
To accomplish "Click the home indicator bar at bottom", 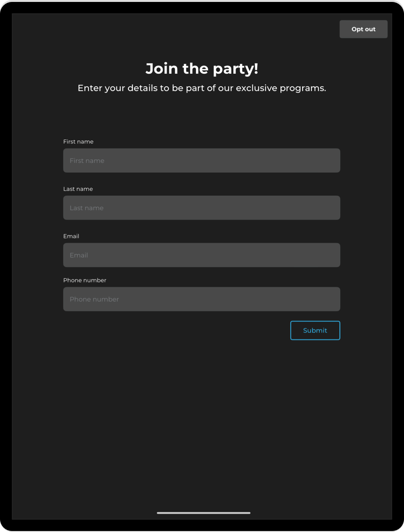I will [x=203, y=513].
